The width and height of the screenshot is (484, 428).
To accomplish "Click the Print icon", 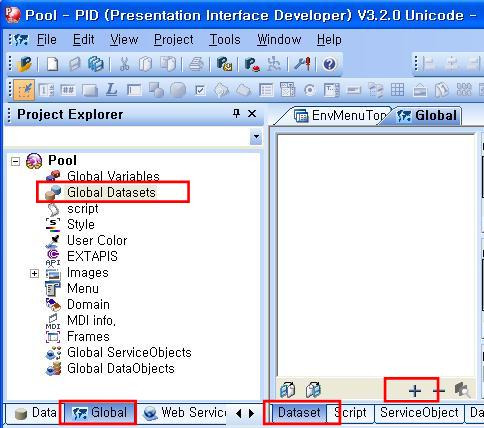I will click(196, 64).
